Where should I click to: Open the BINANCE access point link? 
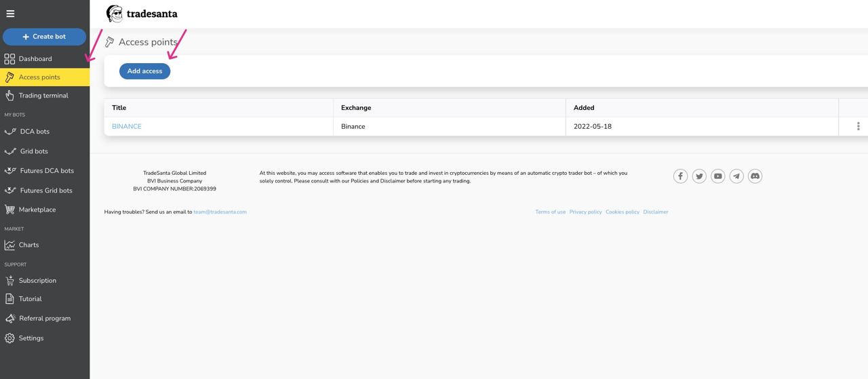point(127,127)
